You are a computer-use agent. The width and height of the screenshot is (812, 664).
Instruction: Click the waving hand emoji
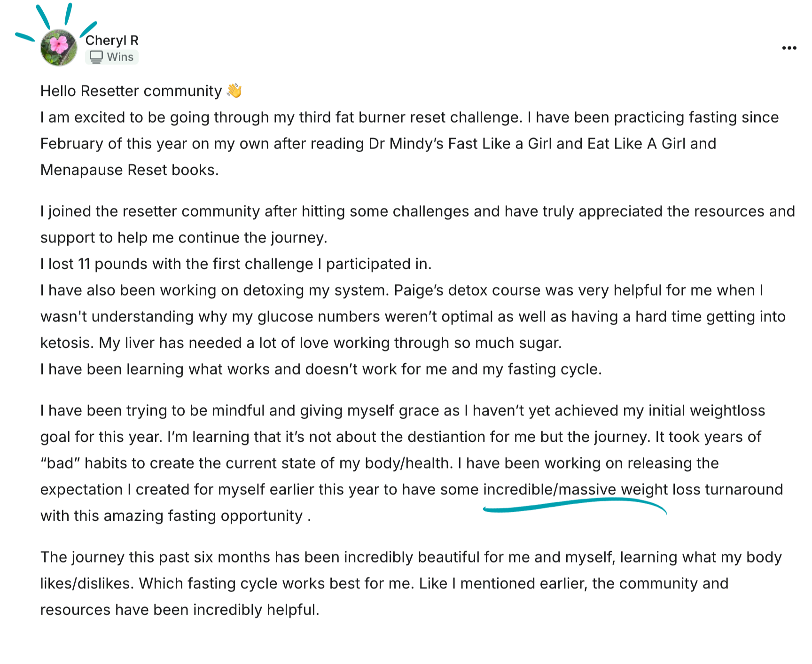click(234, 90)
